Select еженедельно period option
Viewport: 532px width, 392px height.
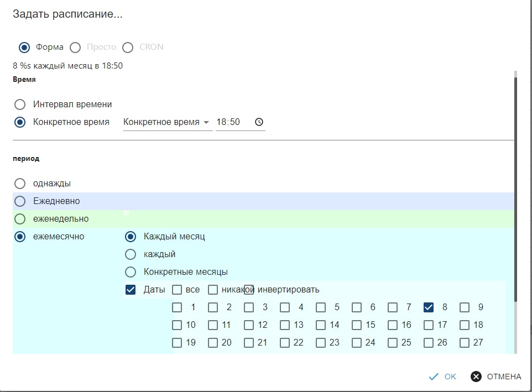click(20, 219)
